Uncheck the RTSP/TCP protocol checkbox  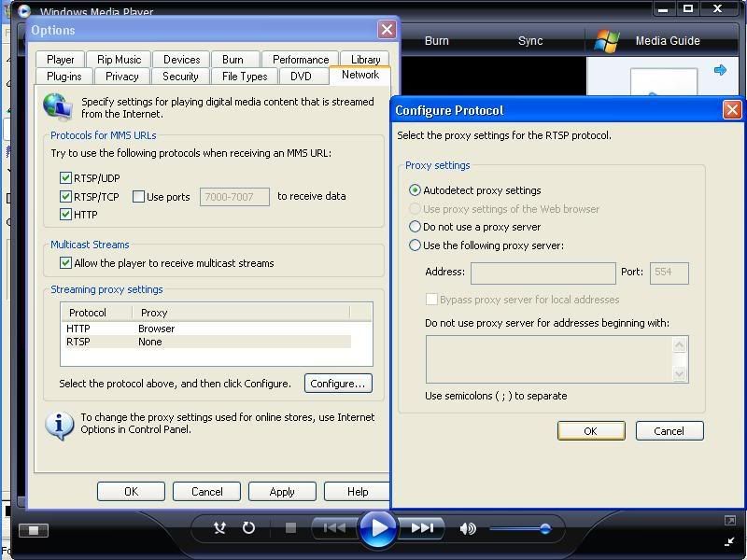pyautogui.click(x=65, y=196)
